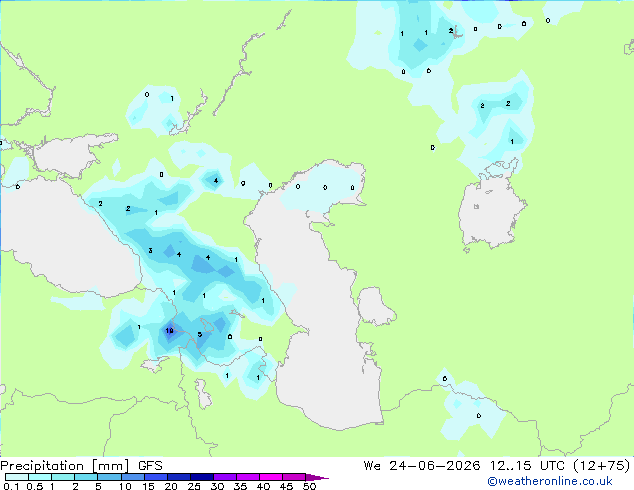Click the '45' legend scale label
This screenshot has height=490, width=634.
(x=286, y=486)
